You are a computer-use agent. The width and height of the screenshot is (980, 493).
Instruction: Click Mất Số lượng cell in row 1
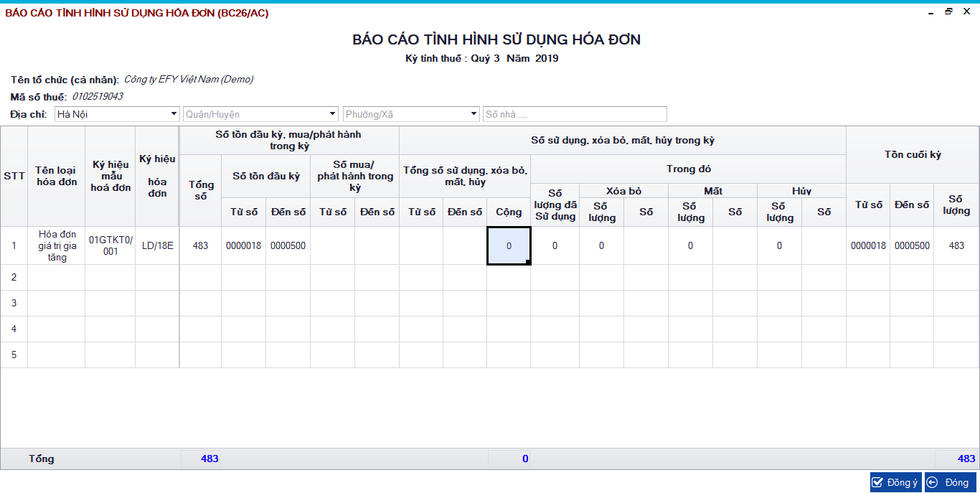pos(690,245)
